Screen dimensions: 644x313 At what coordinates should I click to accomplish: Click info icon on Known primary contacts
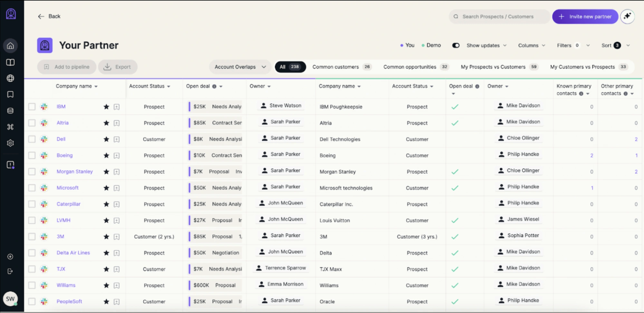(581, 94)
